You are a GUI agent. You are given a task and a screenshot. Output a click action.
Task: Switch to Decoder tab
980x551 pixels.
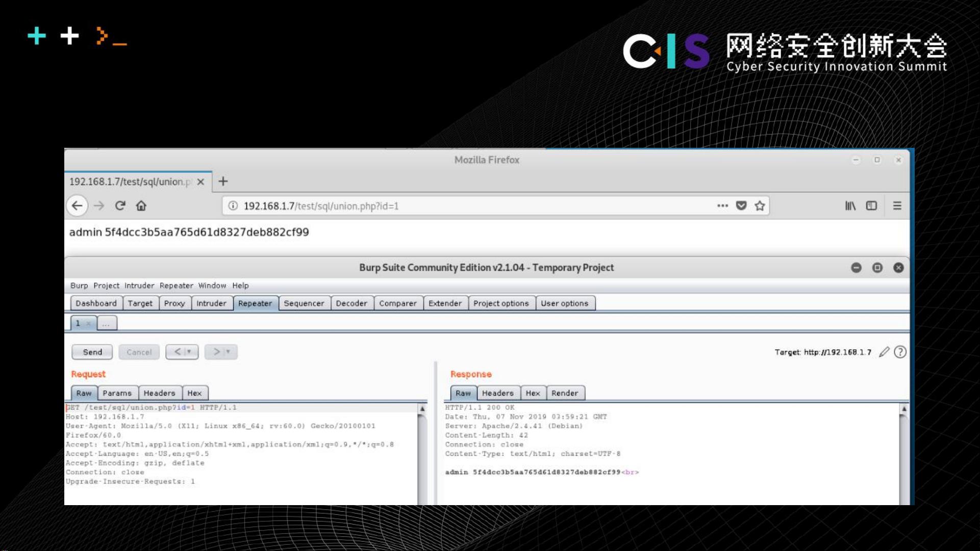point(351,303)
